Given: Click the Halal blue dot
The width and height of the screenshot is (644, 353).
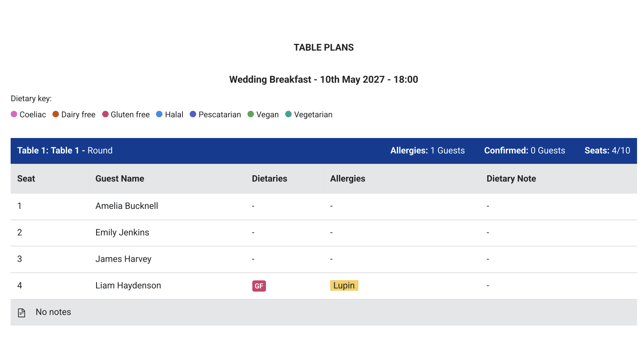Looking at the screenshot, I should coord(159,114).
